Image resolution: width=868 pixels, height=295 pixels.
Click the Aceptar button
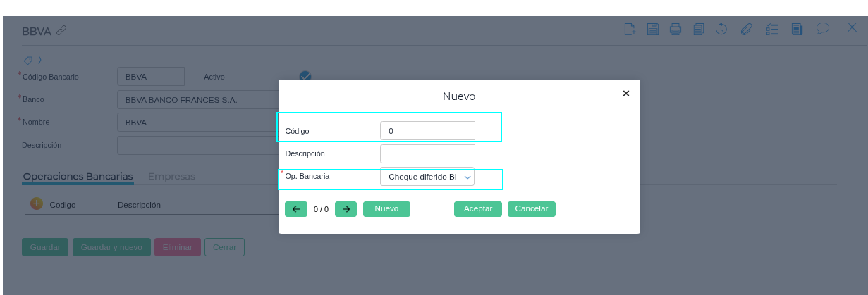(478, 209)
